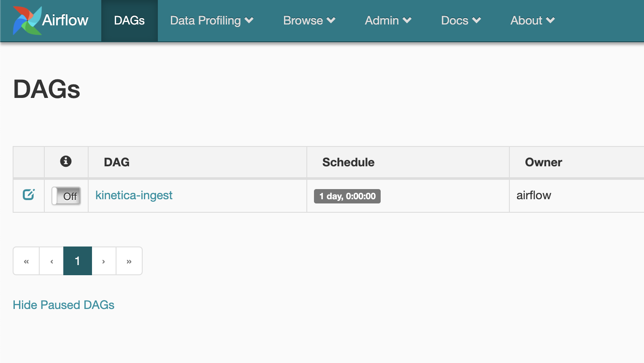Open the Data Profiling dropdown menu
This screenshot has width=644, height=363.
[212, 20]
